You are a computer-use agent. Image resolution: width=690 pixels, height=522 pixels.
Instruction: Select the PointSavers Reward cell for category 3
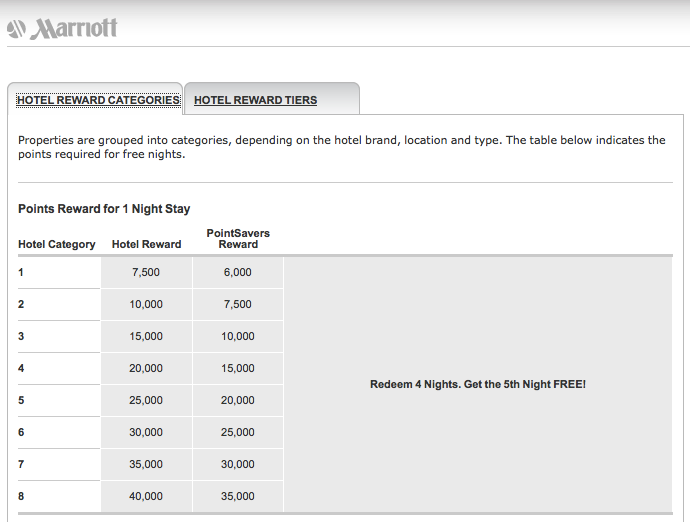[238, 336]
